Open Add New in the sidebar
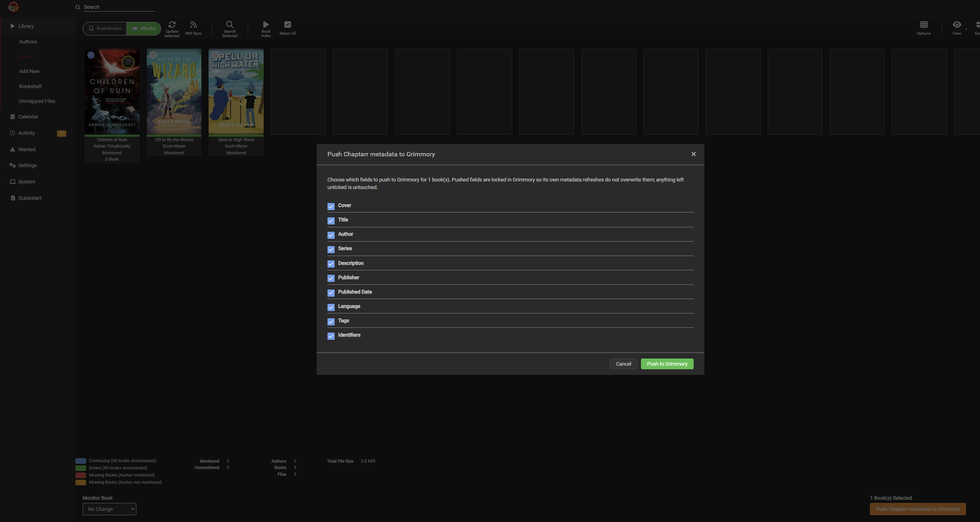980x522 pixels. pos(29,72)
